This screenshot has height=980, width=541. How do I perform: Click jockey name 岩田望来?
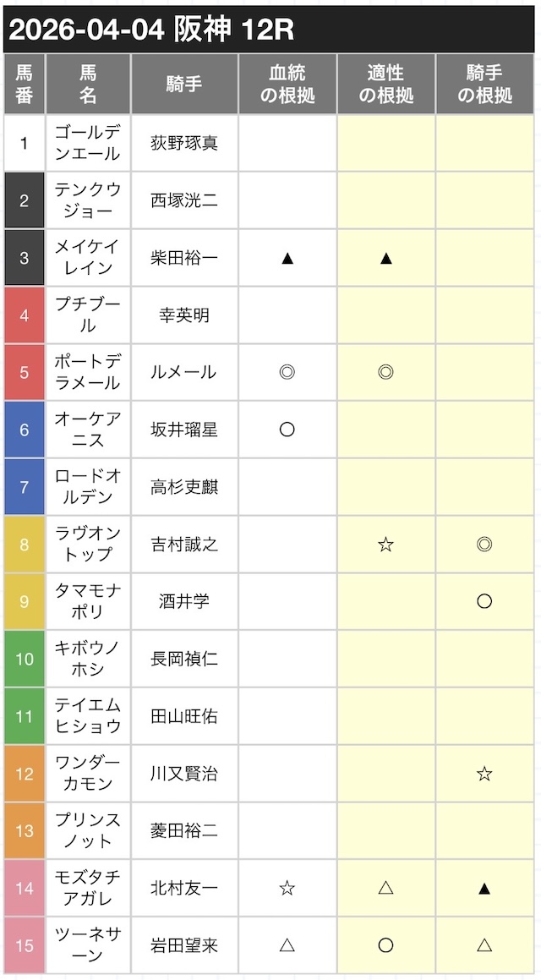coord(184,945)
